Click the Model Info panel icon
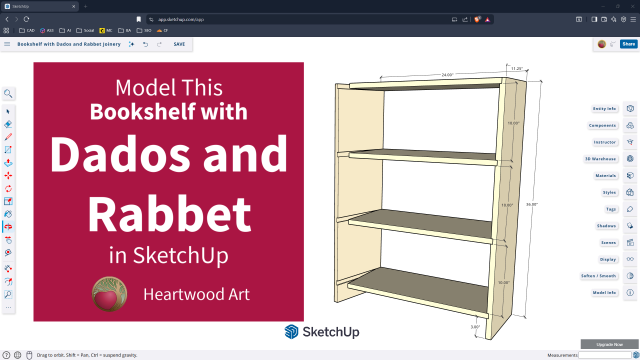Image resolution: width=640 pixels, height=360 pixels. pyautogui.click(x=630, y=293)
